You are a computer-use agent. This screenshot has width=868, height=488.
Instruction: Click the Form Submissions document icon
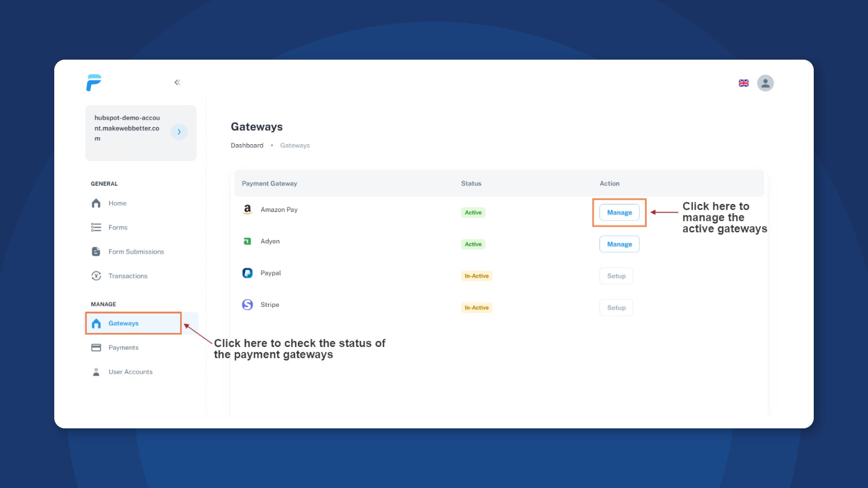(96, 252)
